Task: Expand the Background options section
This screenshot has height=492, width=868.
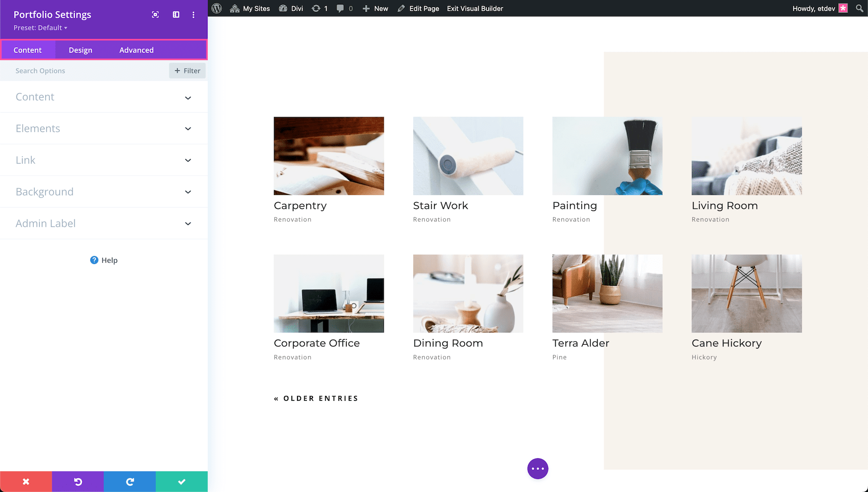Action: [x=104, y=191]
